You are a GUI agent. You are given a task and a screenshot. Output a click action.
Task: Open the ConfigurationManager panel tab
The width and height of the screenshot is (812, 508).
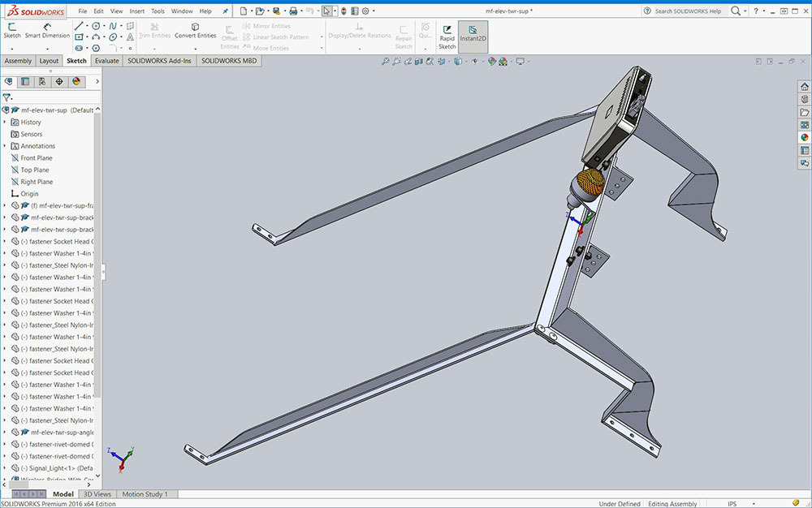42,81
